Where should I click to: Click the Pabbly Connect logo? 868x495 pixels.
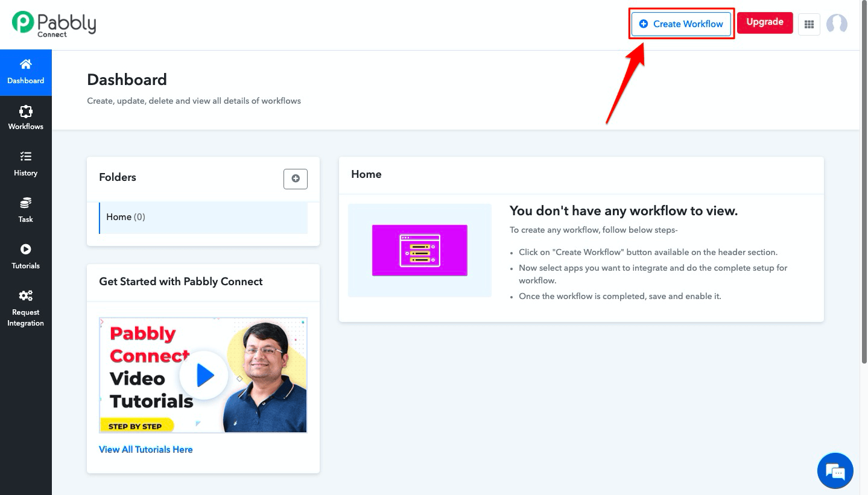point(54,24)
